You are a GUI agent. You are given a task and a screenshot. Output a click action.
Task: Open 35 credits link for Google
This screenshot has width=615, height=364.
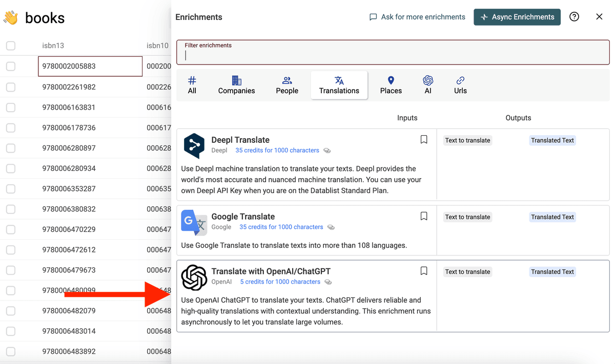coord(281,227)
